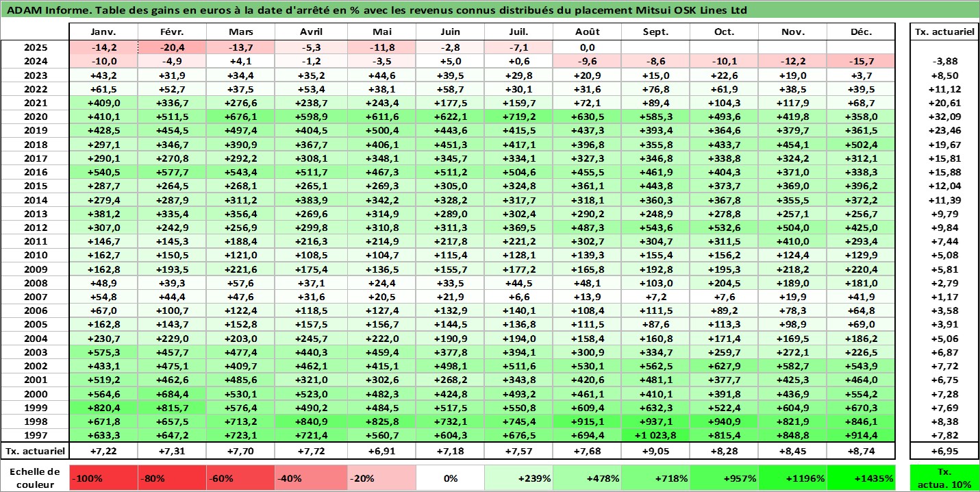This screenshot has width=980, height=492.
Task: Click the Tx. actuariel row label below 1997
Action: pyautogui.click(x=35, y=450)
